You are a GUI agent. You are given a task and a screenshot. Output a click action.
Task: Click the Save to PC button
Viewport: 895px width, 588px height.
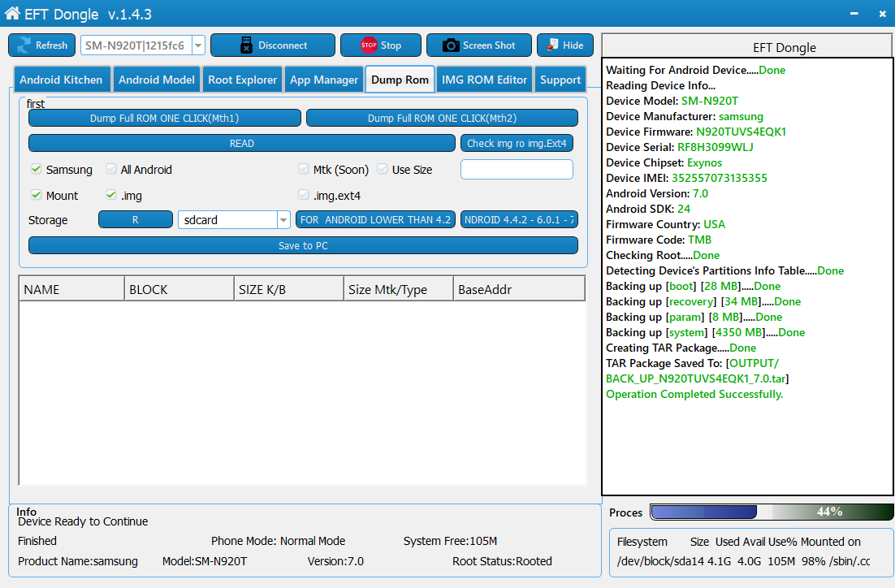(x=303, y=245)
